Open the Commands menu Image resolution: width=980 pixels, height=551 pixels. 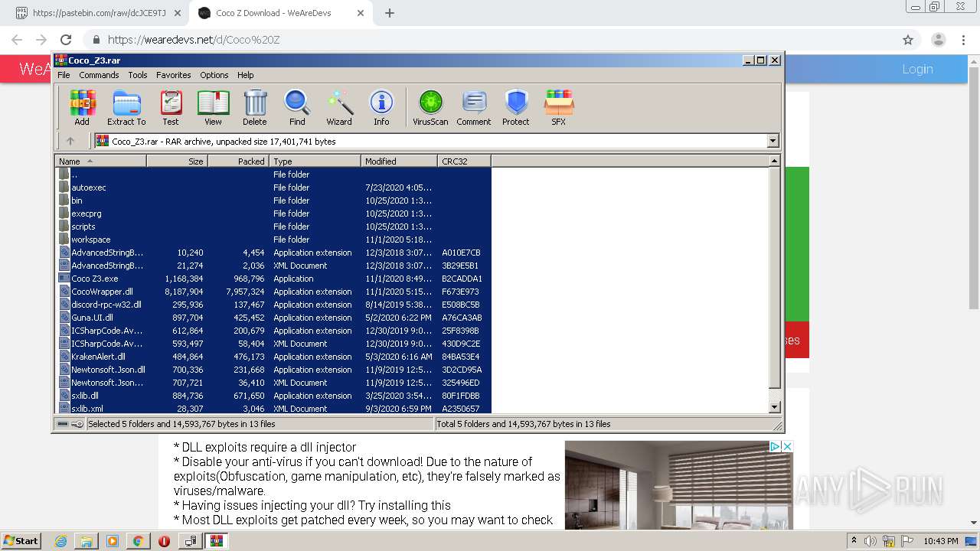tap(99, 75)
